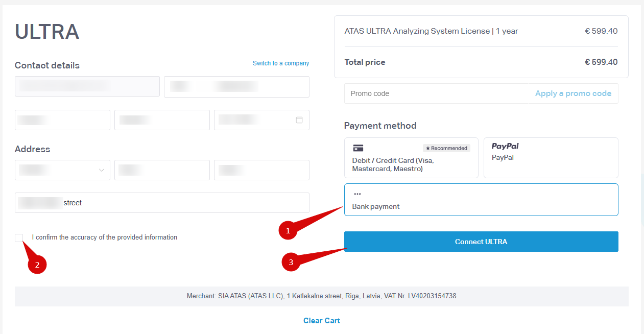This screenshot has height=334, width=644.
Task: Click the three-dots bank payment icon
Action: coord(357,194)
